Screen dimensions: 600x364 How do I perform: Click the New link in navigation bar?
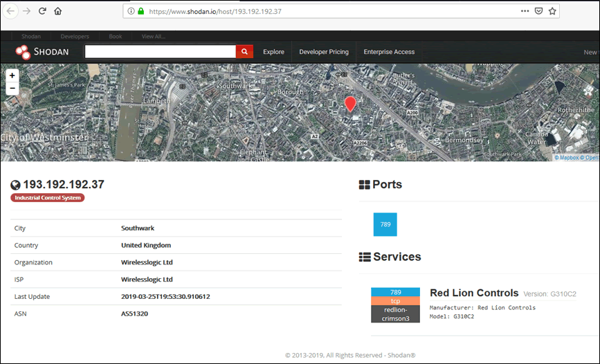point(591,52)
